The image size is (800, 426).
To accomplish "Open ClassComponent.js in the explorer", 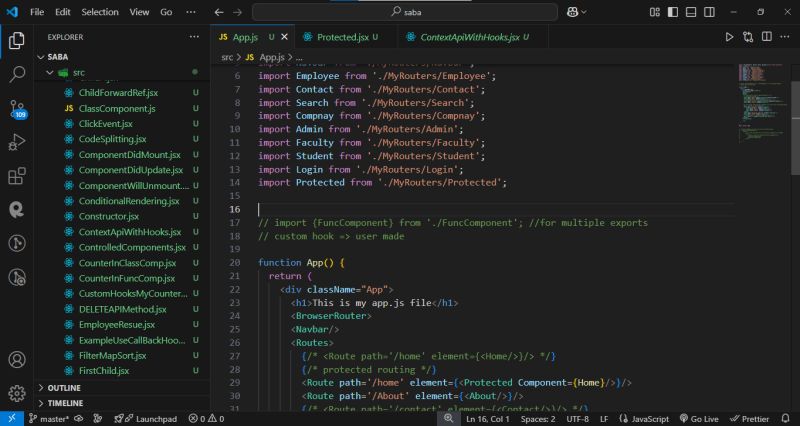I will pyautogui.click(x=116, y=107).
